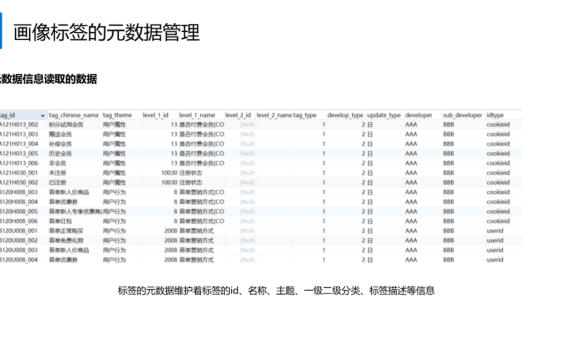The image size is (570, 360).
Task: Click the first userid cell in idtype column
Action: [x=495, y=231]
